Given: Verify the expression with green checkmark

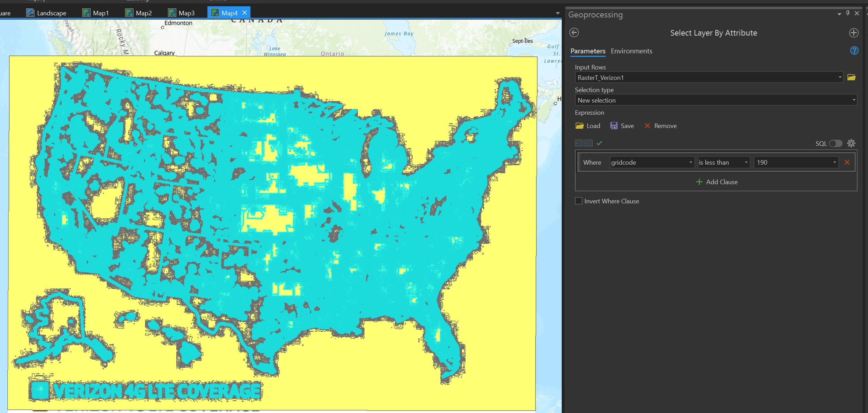Looking at the screenshot, I should click(600, 143).
